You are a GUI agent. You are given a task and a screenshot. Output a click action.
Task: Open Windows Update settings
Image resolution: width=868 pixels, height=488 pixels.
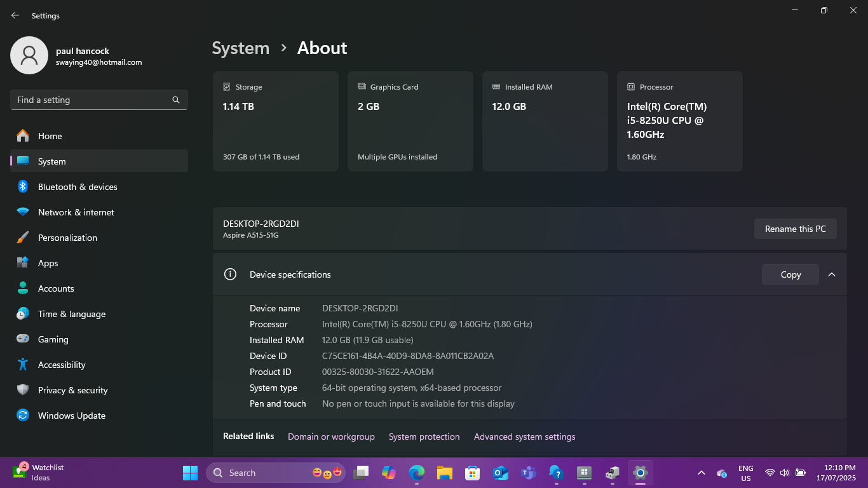[99, 416]
